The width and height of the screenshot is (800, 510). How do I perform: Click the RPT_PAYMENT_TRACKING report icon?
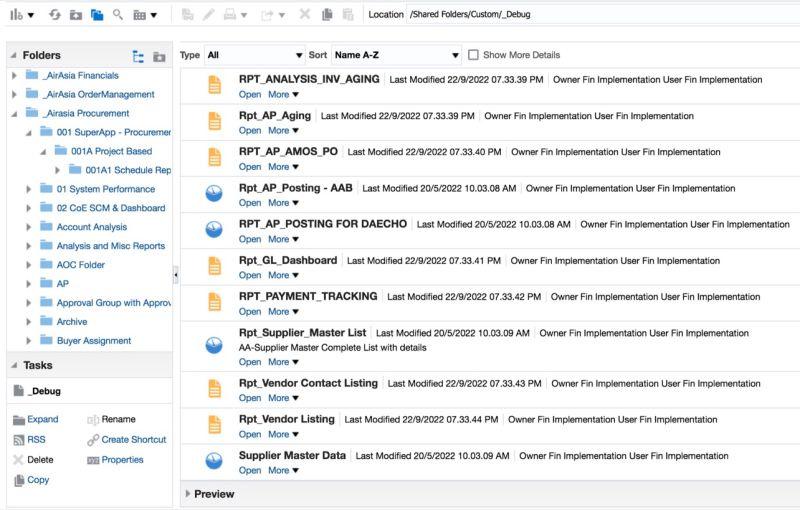coord(214,302)
